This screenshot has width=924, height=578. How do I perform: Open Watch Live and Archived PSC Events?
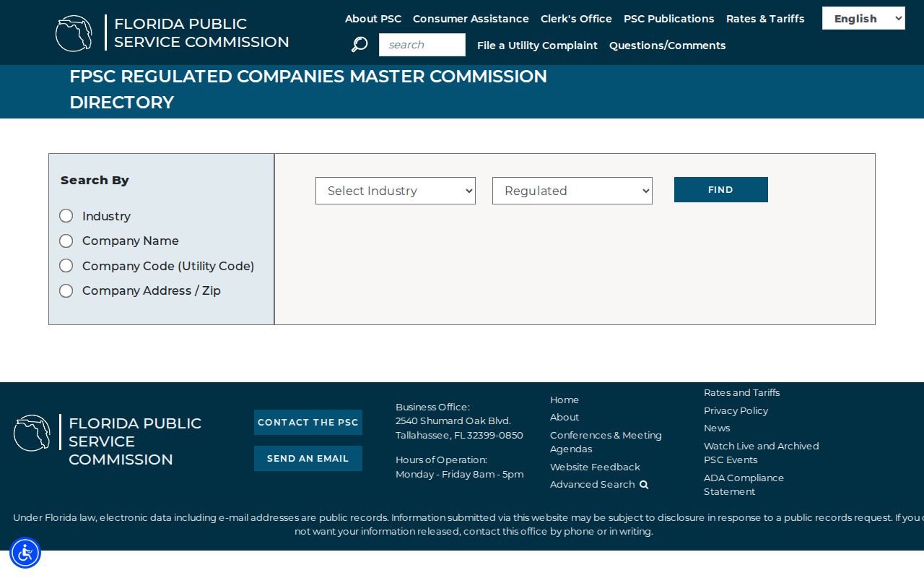(762, 452)
